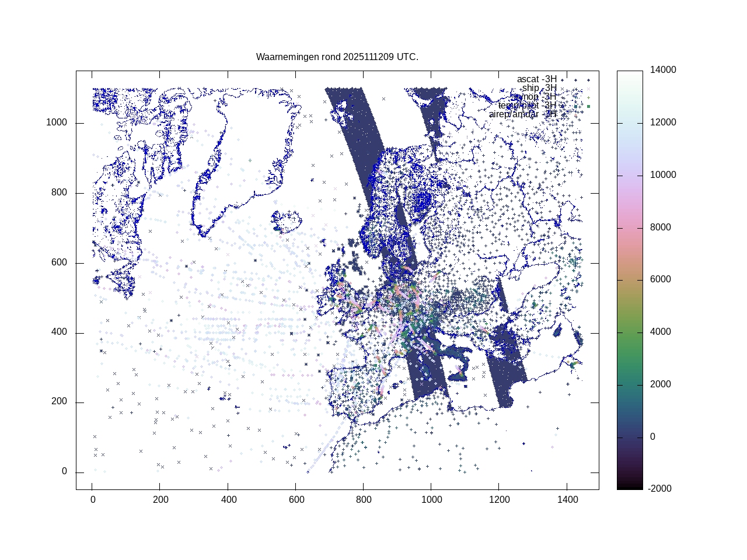Click the y-axis tick label 400
The image size is (747, 560).
(59, 332)
